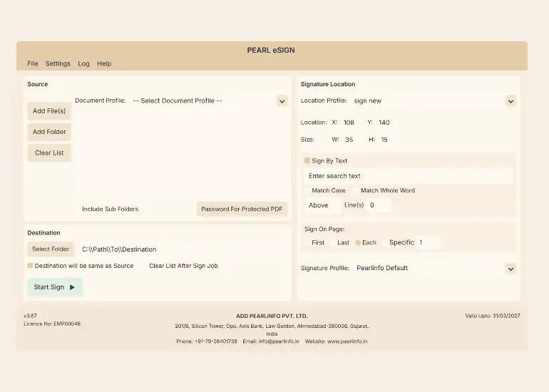Viewport: 549px width, 392px height.
Task: Click the Line(s) number field
Action: (379, 205)
